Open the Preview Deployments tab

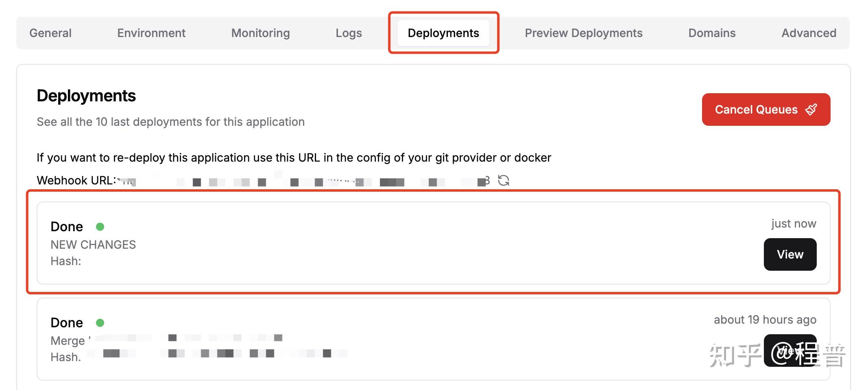click(584, 33)
